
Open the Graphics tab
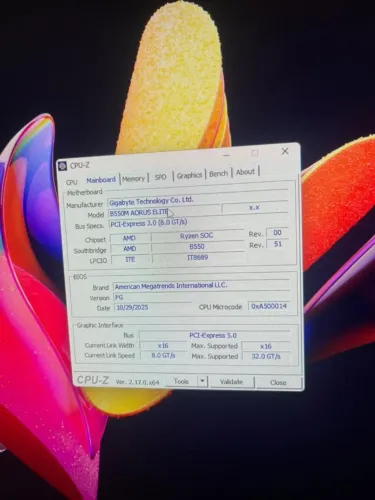tap(189, 175)
